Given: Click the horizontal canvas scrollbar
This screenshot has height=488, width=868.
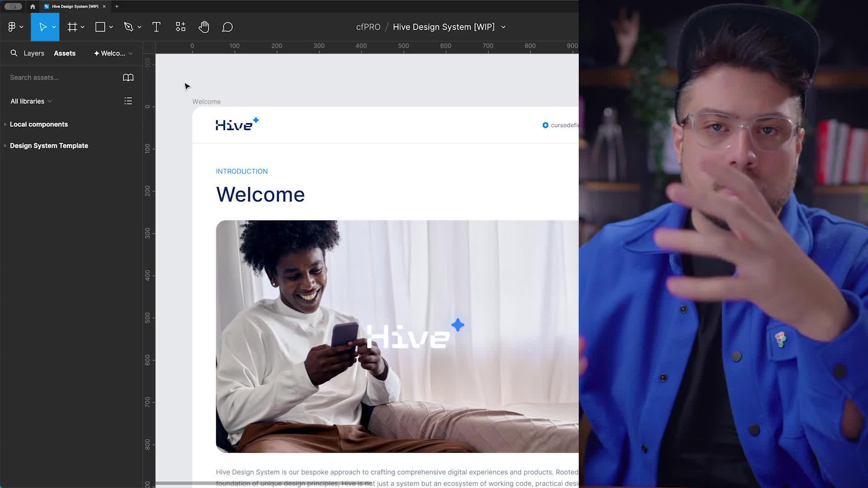Looking at the screenshot, I should tap(264, 483).
